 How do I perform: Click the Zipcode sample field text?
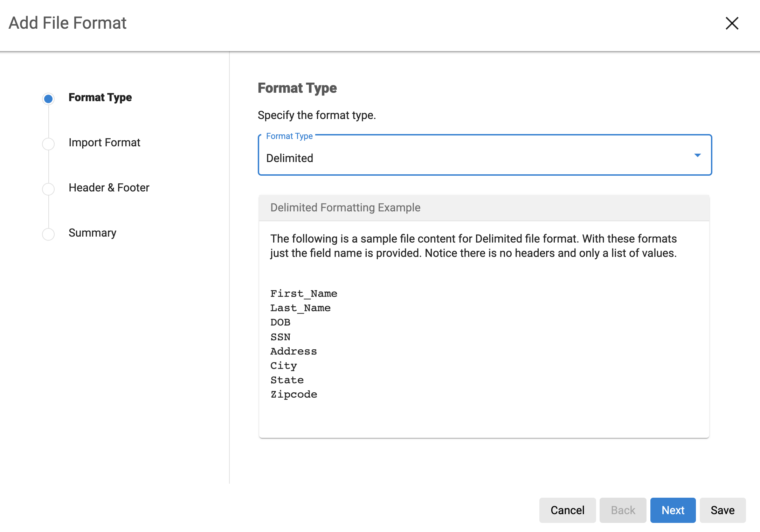pos(293,394)
